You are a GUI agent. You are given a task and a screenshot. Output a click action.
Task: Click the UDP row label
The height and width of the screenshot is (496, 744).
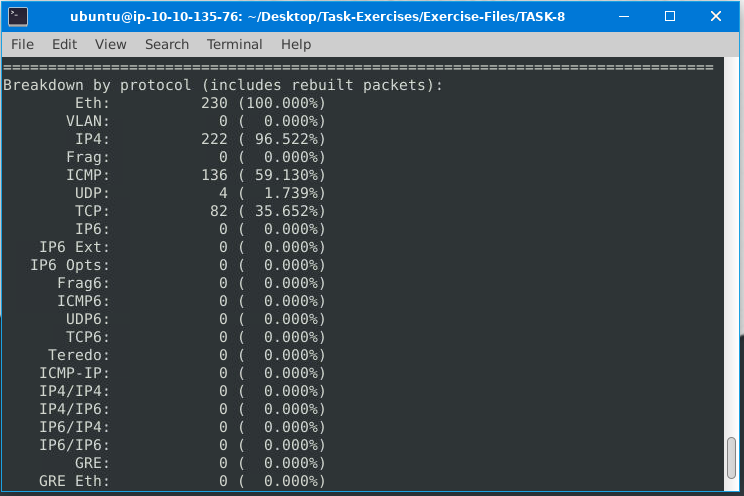coord(92,193)
